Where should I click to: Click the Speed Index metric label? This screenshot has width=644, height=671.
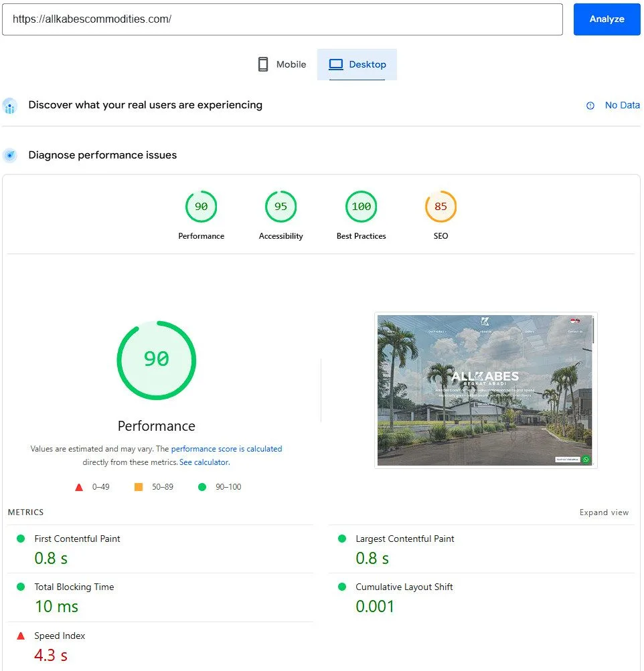(x=60, y=636)
